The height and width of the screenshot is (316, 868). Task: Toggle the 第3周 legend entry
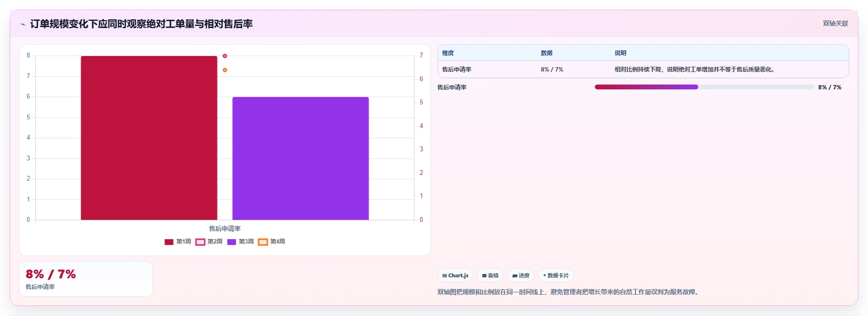point(240,242)
